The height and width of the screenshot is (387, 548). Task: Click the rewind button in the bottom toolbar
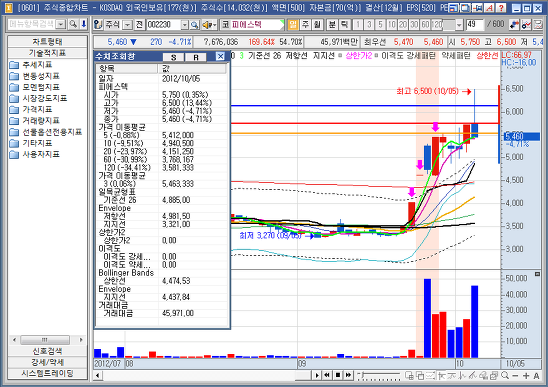click(x=327, y=375)
